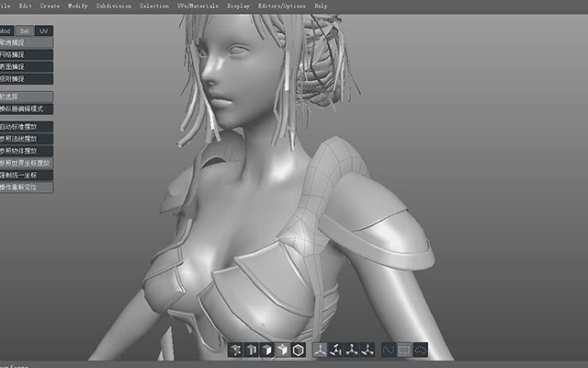Activate the scale manipulator icon
The height and width of the screenshot is (368, 588).
click(351, 350)
